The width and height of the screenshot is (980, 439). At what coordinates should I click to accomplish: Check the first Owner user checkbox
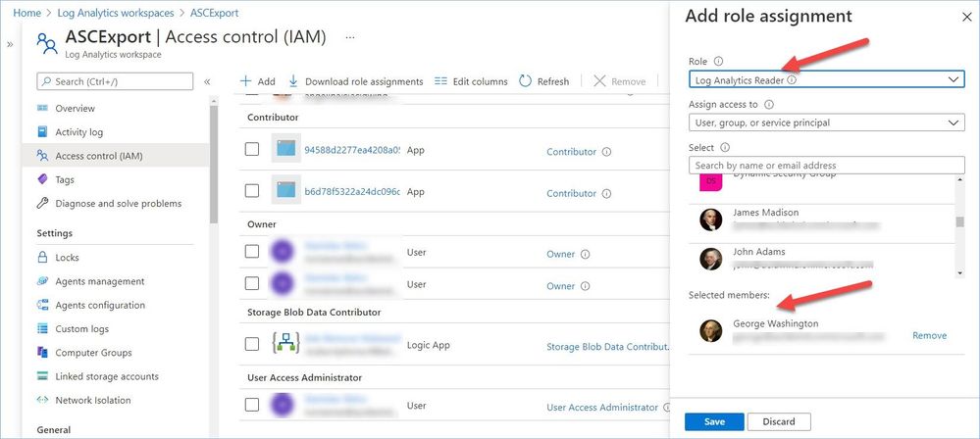(x=252, y=251)
